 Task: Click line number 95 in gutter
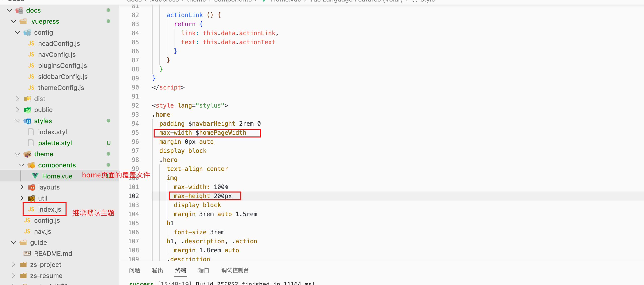tap(135, 133)
